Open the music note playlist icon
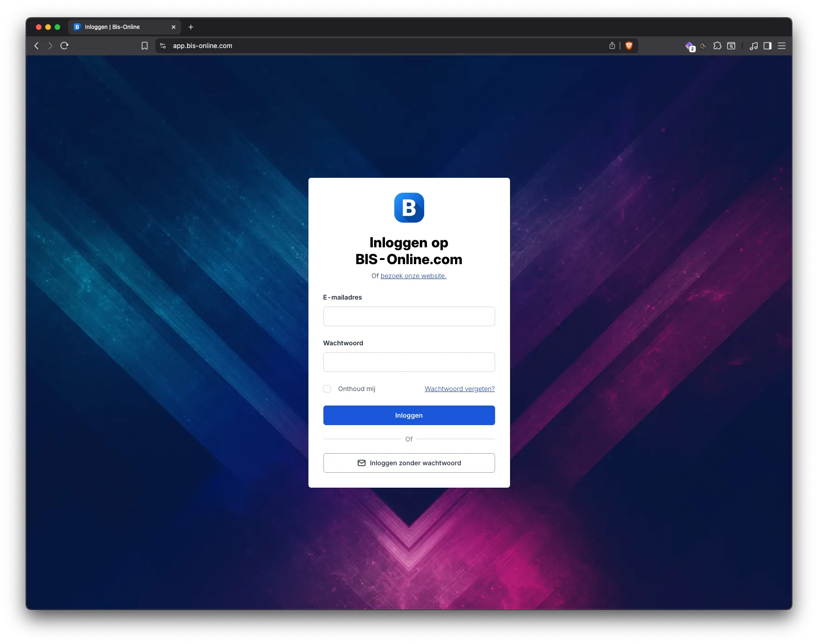The width and height of the screenshot is (818, 644). tap(754, 46)
